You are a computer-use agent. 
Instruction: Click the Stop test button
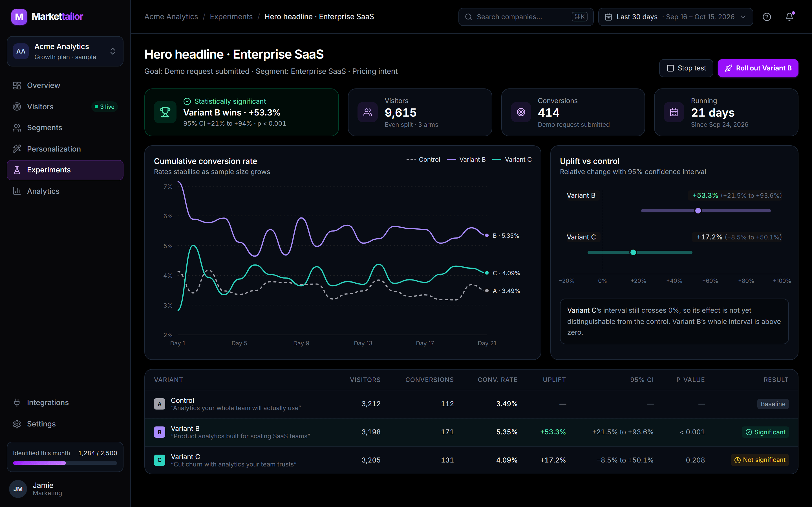[686, 68]
